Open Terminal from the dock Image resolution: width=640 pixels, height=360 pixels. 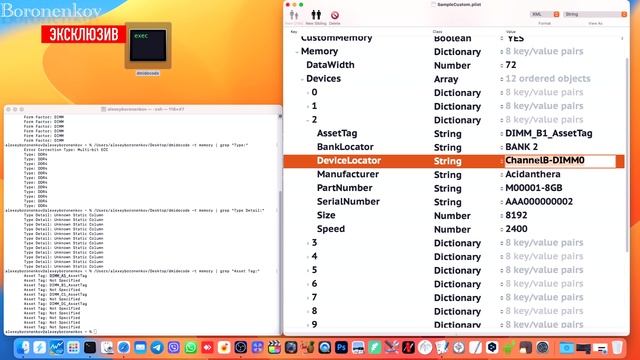click(90, 348)
